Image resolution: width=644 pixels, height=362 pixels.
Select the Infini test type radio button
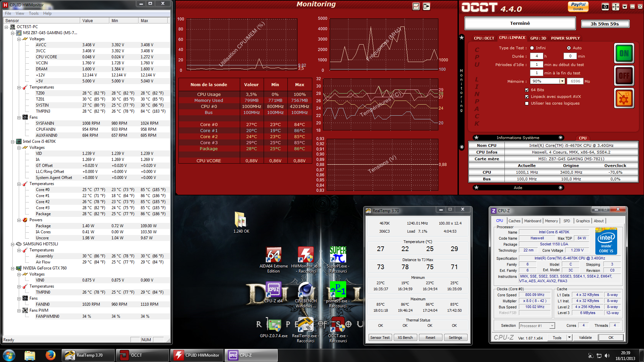tap(532, 48)
